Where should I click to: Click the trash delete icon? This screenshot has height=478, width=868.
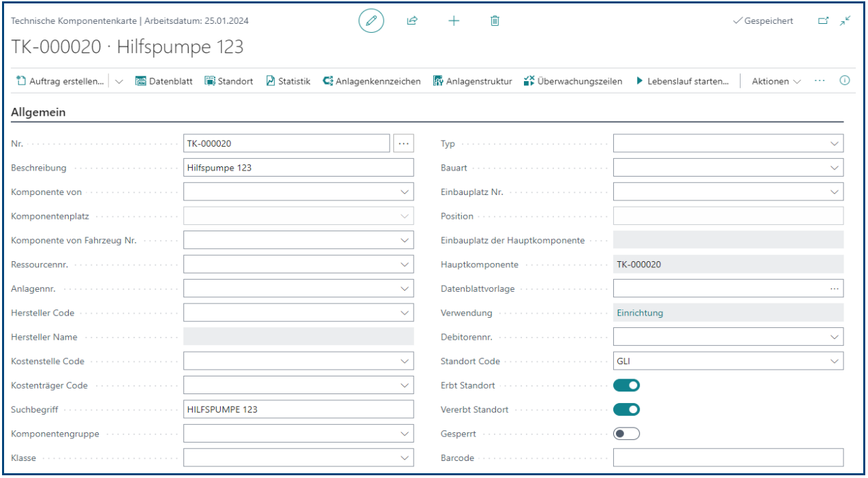click(x=495, y=20)
